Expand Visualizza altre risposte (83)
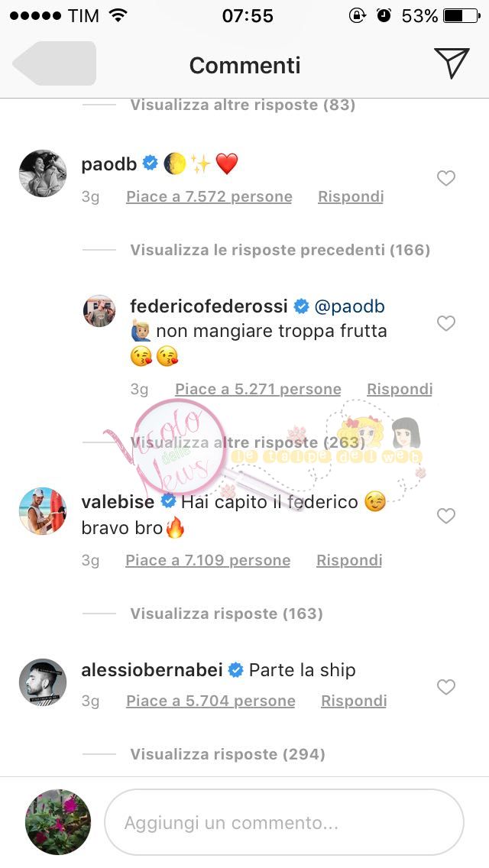489x868 pixels. pyautogui.click(x=242, y=105)
